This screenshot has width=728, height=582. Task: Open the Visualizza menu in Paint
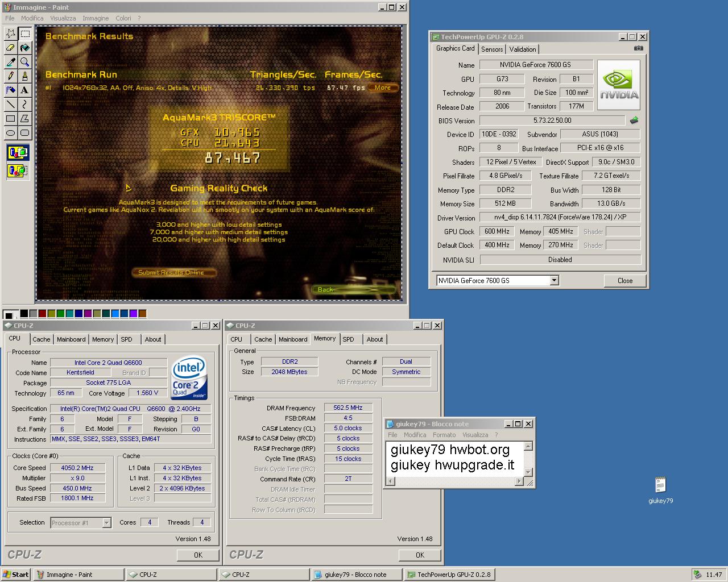point(63,18)
